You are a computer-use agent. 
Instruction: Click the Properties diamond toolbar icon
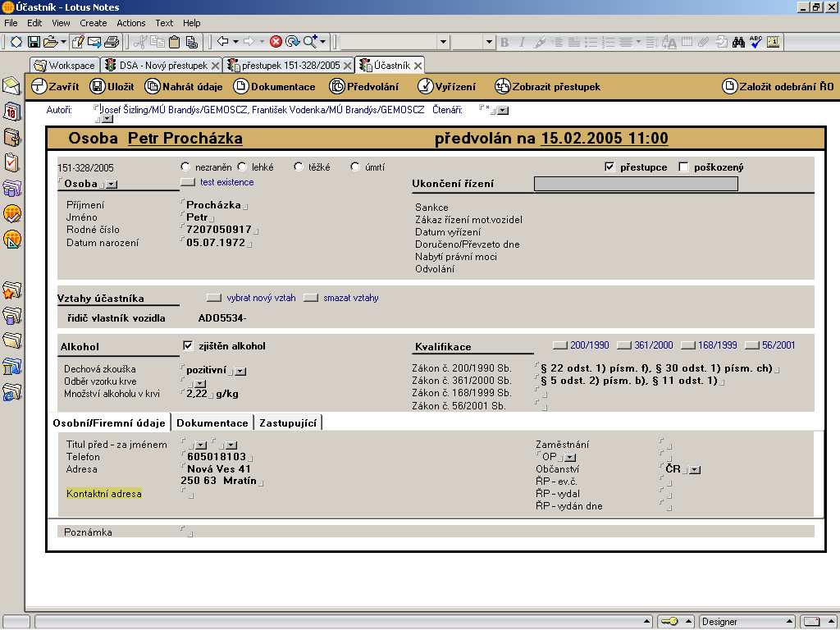tap(16, 42)
